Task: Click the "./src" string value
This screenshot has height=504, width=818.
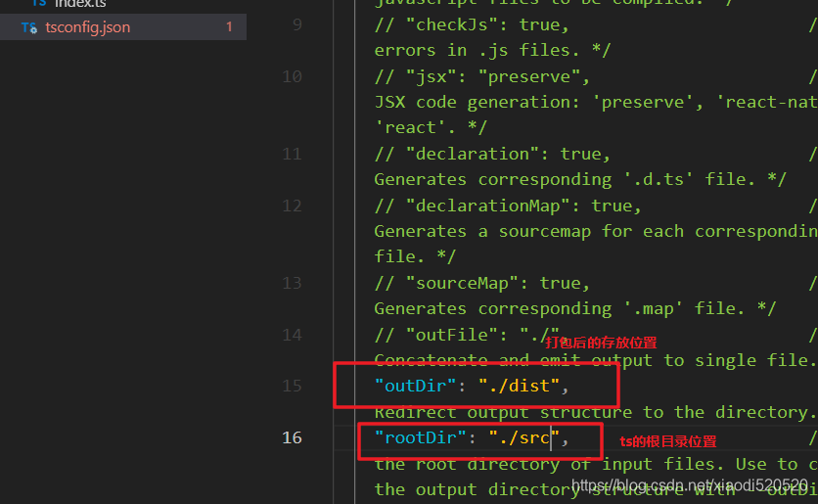Action: 524,437
